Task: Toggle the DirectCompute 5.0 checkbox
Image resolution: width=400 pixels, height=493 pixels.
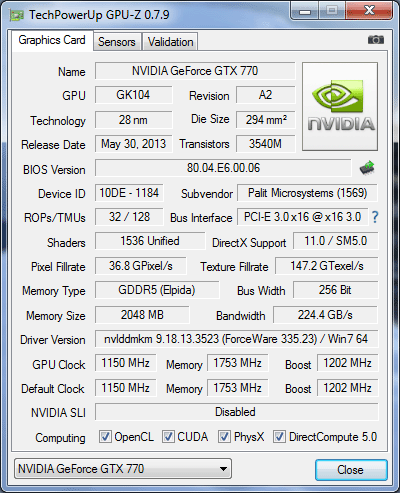Action: [x=279, y=436]
